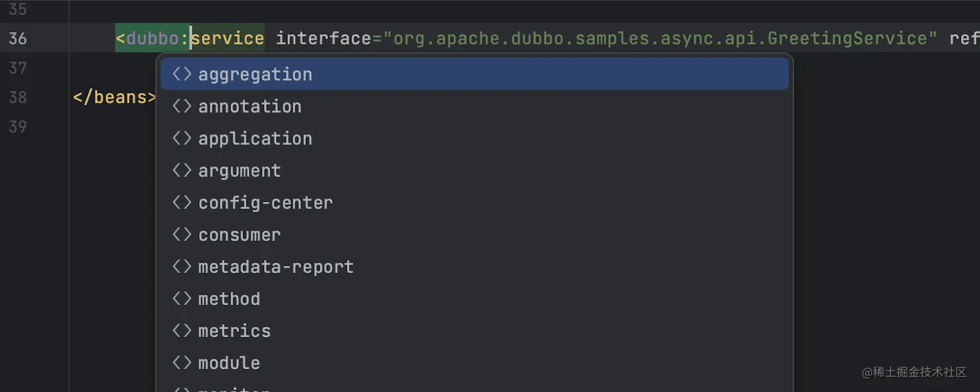Place cursor in the closing beans tag
980x392 pixels.
(x=115, y=97)
